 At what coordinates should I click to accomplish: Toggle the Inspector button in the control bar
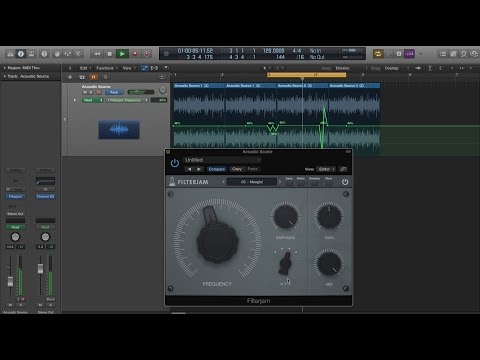tap(21, 54)
